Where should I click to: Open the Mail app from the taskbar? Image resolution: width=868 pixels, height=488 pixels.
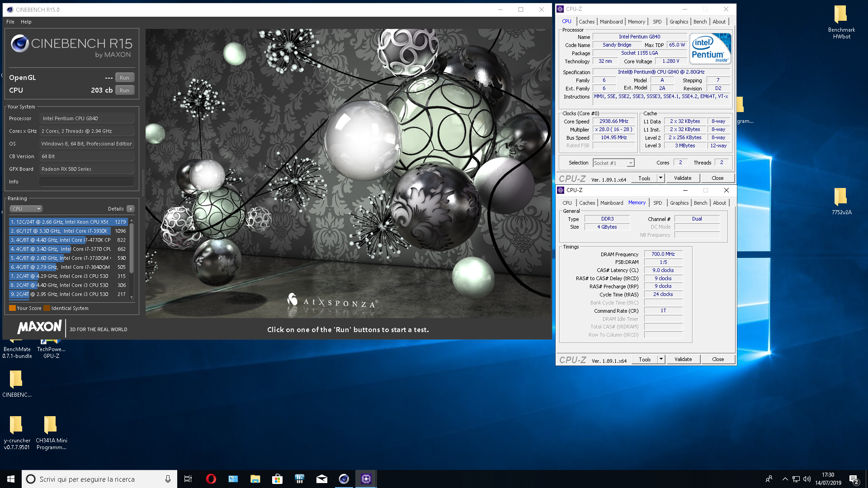point(321,479)
